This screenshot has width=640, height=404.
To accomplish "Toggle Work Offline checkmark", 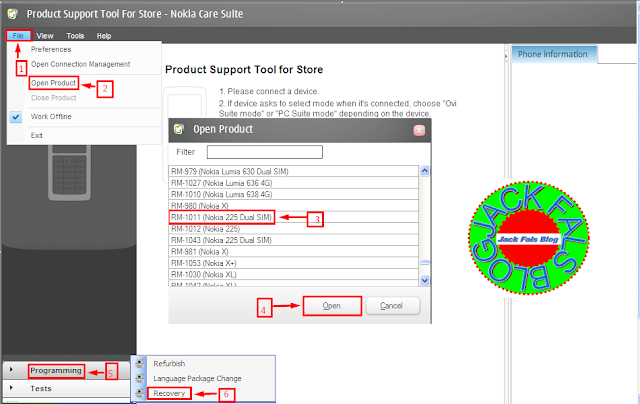I will tap(16, 117).
